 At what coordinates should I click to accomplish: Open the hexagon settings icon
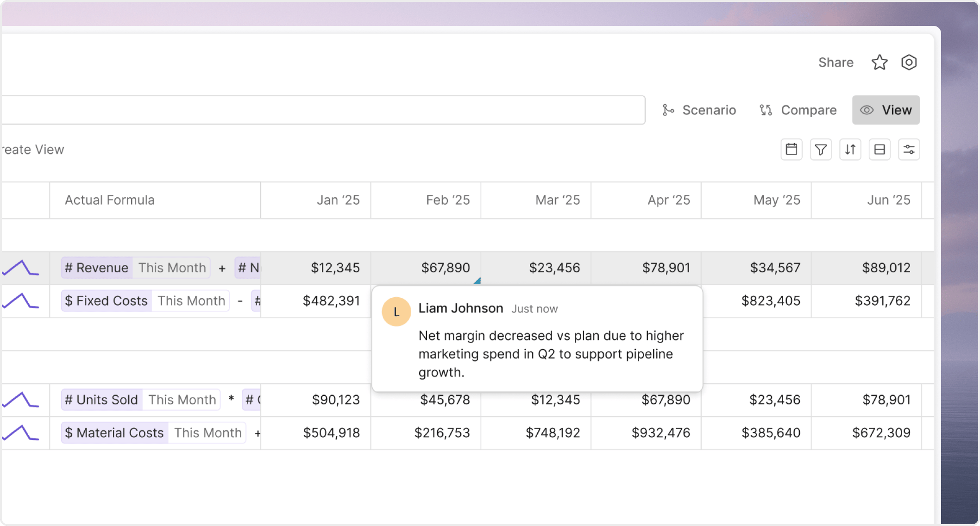(909, 62)
